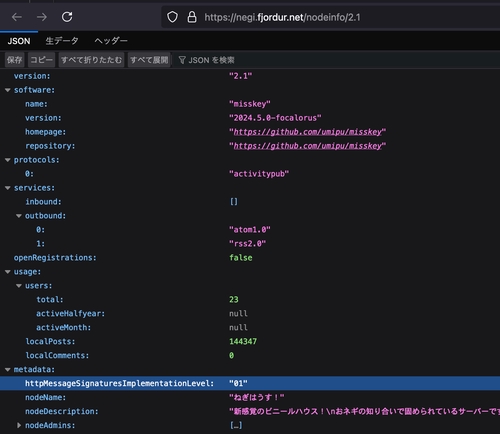Select the highlighted httpMessageSignaturesImplementationLevel row
Screen dimensions: 500x434
click(250, 383)
